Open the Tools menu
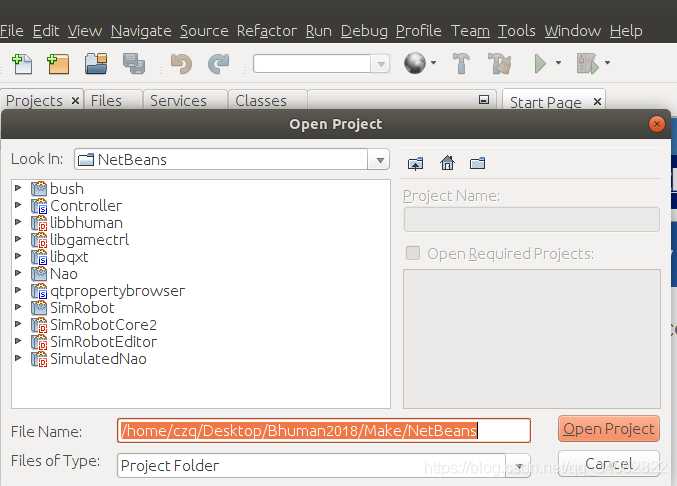 point(516,31)
